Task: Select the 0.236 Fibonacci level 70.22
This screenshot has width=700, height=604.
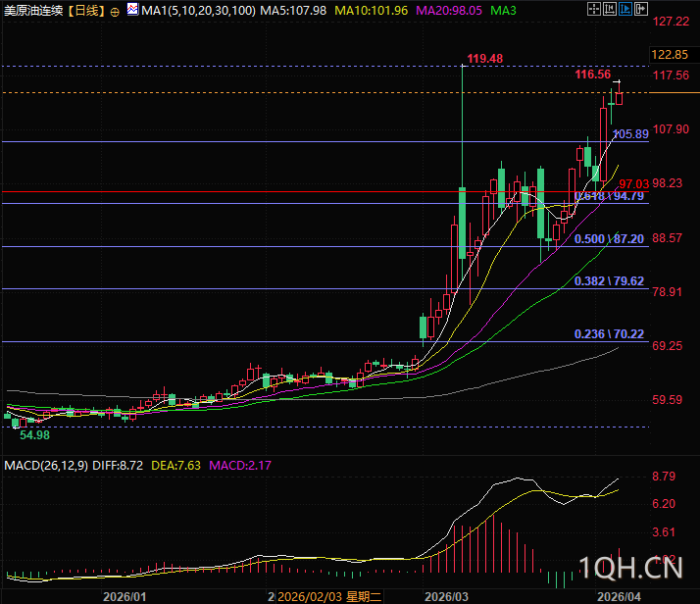Action: (610, 334)
